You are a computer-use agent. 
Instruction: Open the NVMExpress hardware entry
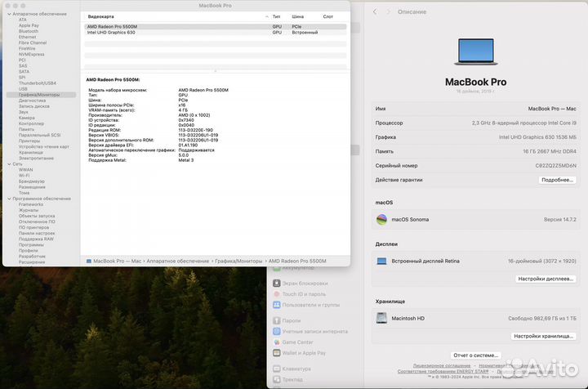32,55
